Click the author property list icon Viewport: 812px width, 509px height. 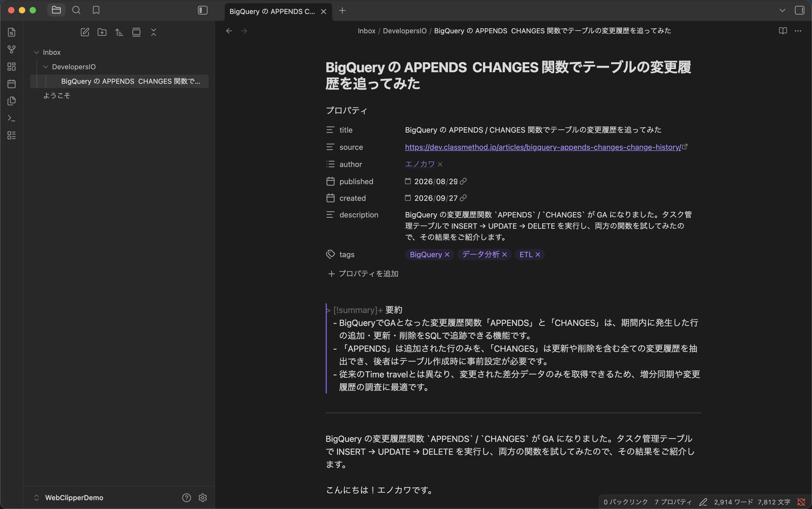(x=330, y=164)
